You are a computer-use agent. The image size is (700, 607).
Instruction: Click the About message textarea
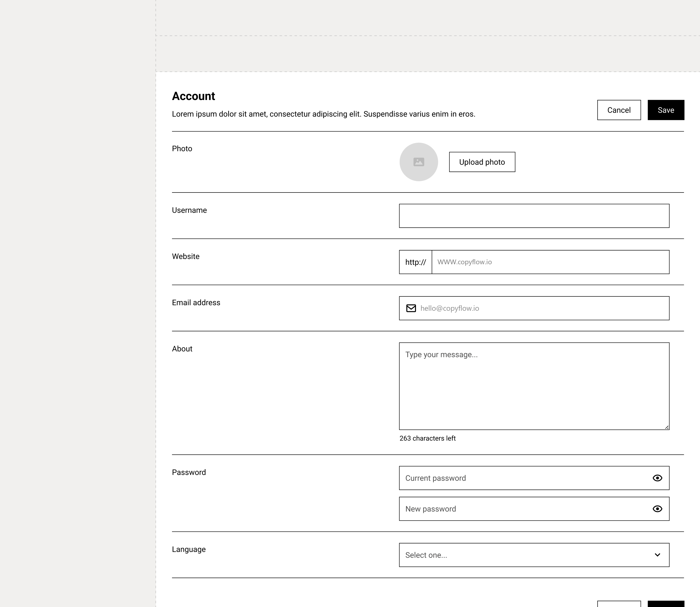coord(534,386)
